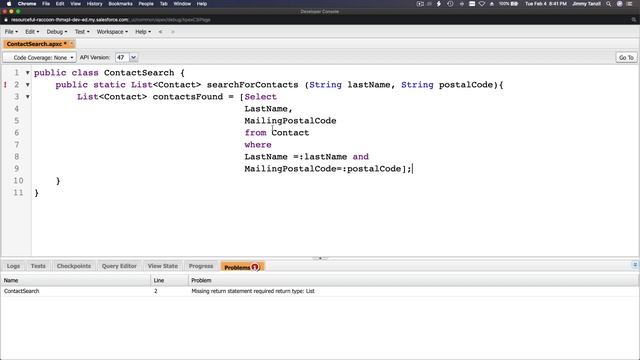This screenshot has height=360, width=640.
Task: Click the Go To button
Action: (626, 58)
